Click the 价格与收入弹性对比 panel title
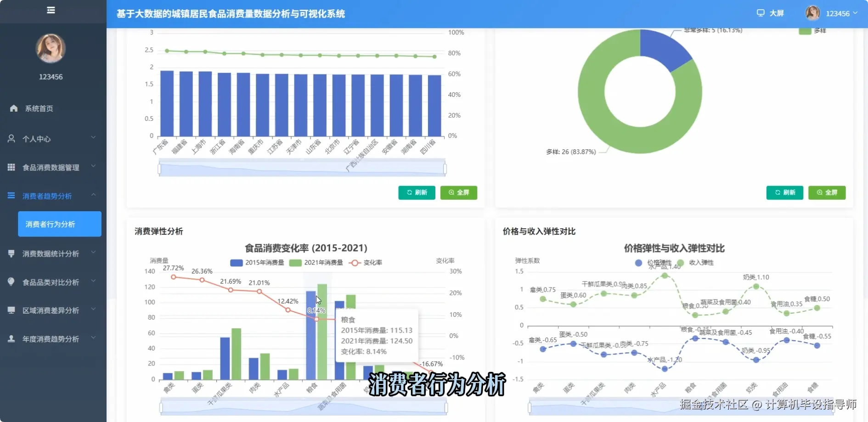Screen dimensions: 868x422 [x=539, y=231]
